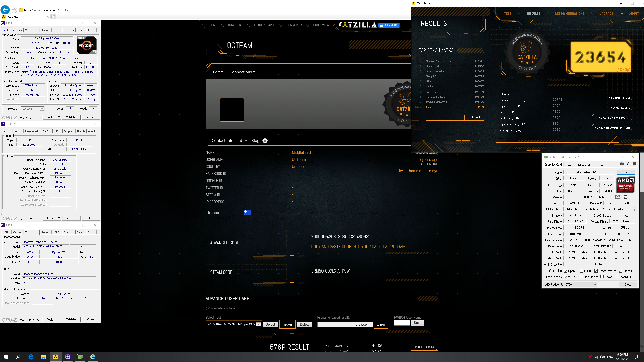This screenshot has height=362, width=644.
Task: Click the GPU-Z refresh icon
Action: (x=628, y=164)
